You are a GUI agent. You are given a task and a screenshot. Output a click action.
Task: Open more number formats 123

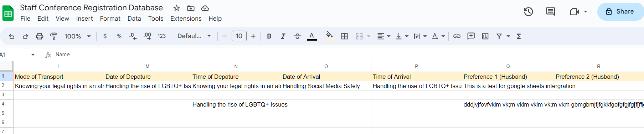(162, 36)
